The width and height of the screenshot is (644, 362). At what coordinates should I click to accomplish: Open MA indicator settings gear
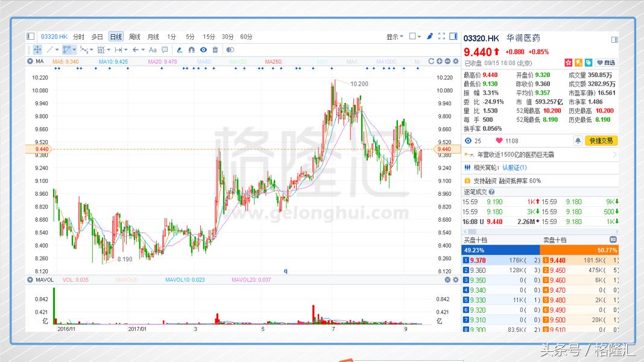pyautogui.click(x=456, y=61)
